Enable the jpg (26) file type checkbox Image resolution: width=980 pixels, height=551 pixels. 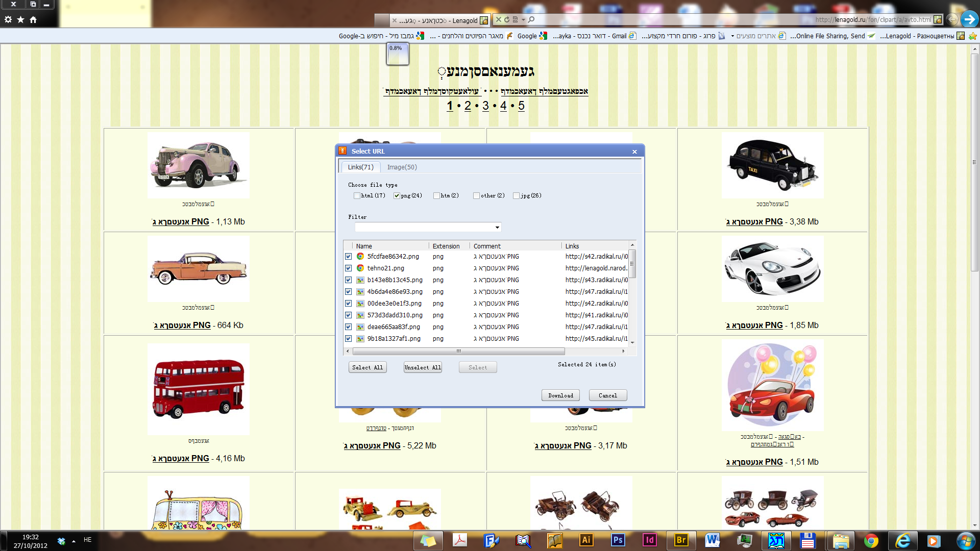tap(516, 196)
